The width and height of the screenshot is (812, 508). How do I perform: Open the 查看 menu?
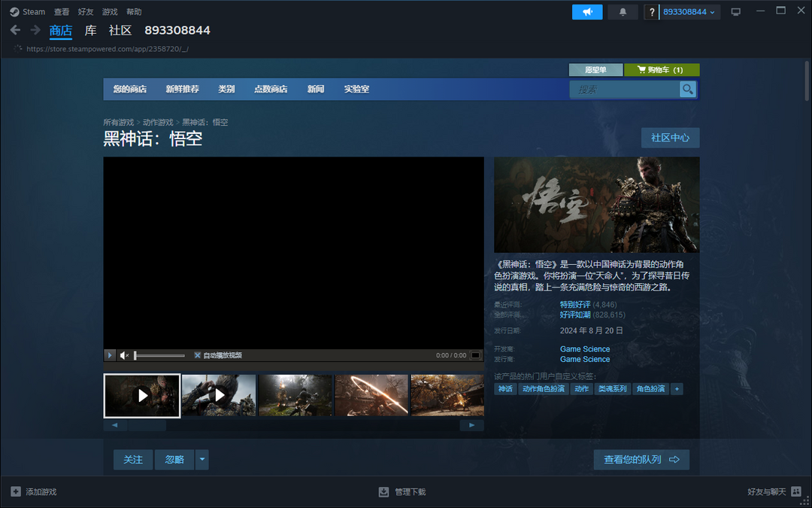62,11
